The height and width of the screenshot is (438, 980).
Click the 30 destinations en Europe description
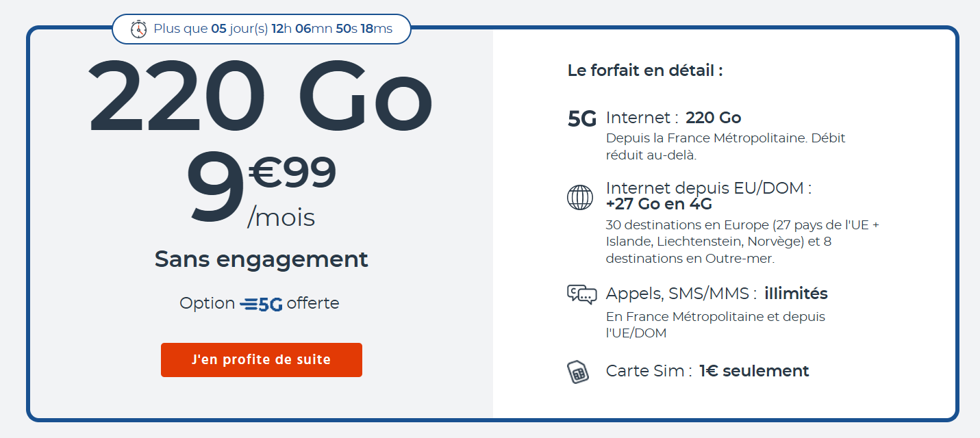(742, 242)
